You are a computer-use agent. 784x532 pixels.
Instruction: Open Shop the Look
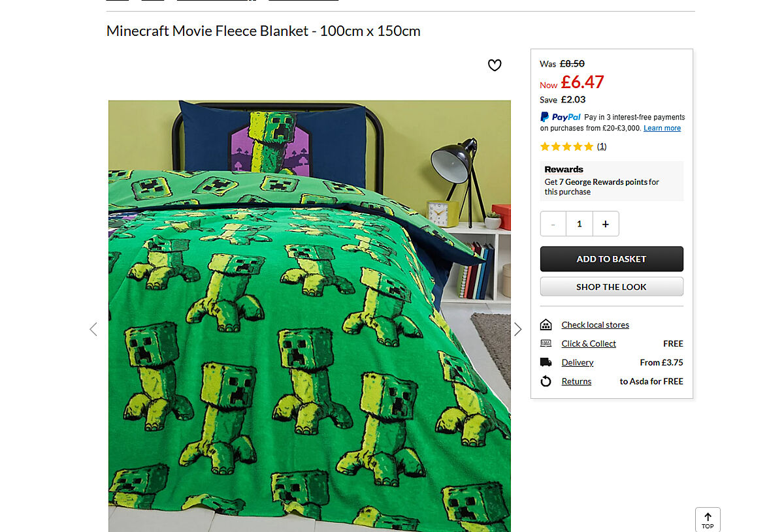612,287
